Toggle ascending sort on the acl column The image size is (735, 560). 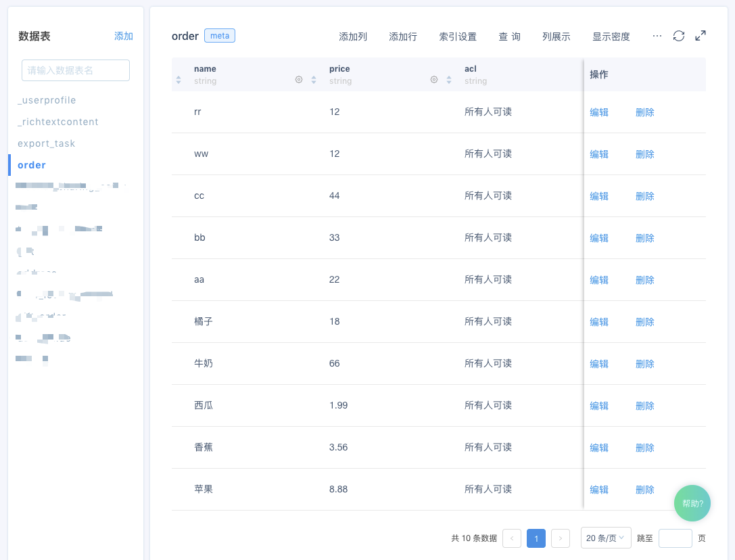click(448, 76)
